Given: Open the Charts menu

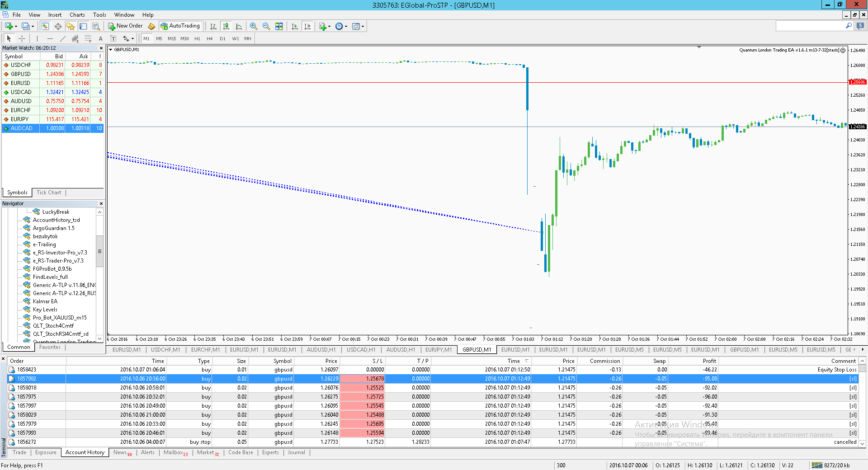Looking at the screenshot, I should [x=77, y=15].
